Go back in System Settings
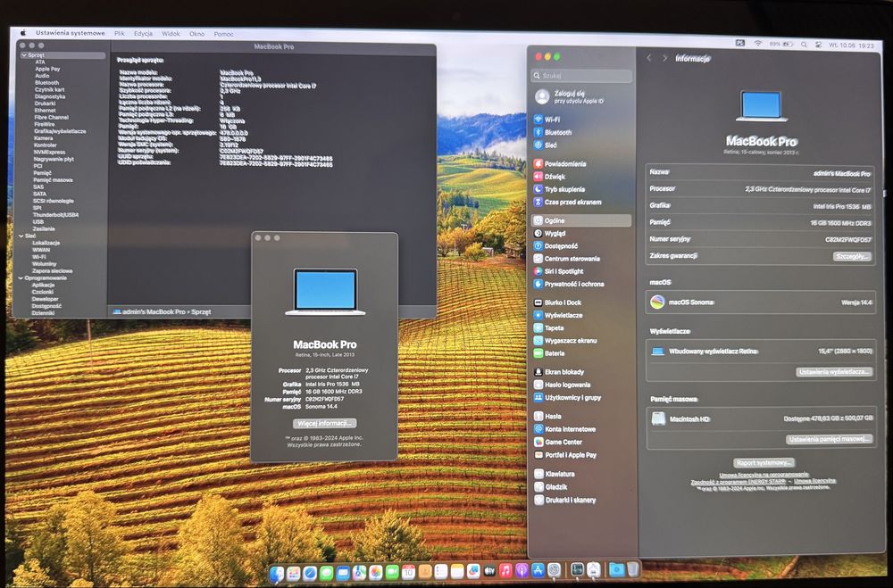Screen dimensions: 893x588 (648, 58)
